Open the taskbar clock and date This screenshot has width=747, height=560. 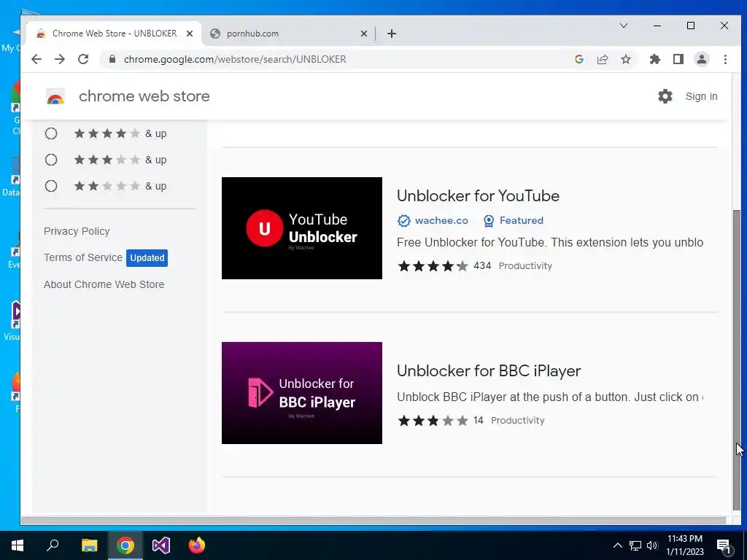tap(685, 545)
